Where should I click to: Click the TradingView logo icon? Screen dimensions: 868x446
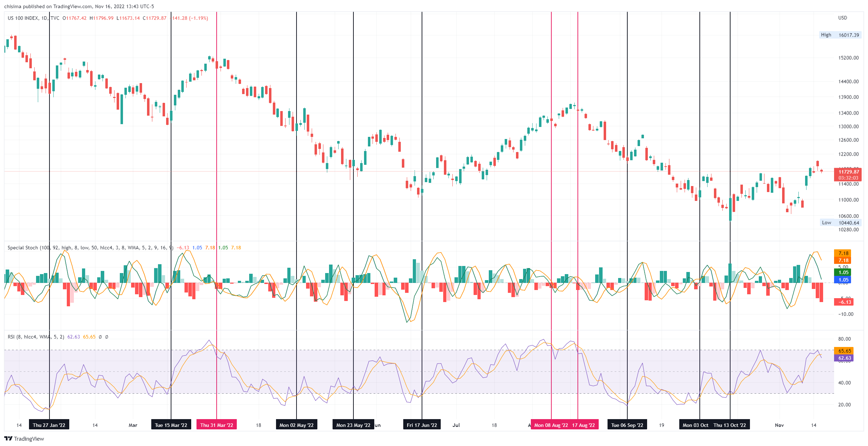pyautogui.click(x=8, y=439)
